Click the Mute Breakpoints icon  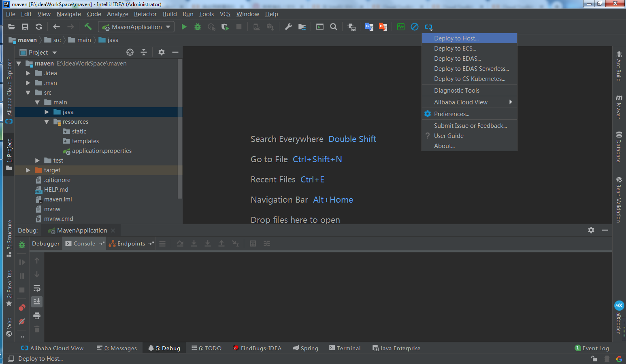click(22, 322)
